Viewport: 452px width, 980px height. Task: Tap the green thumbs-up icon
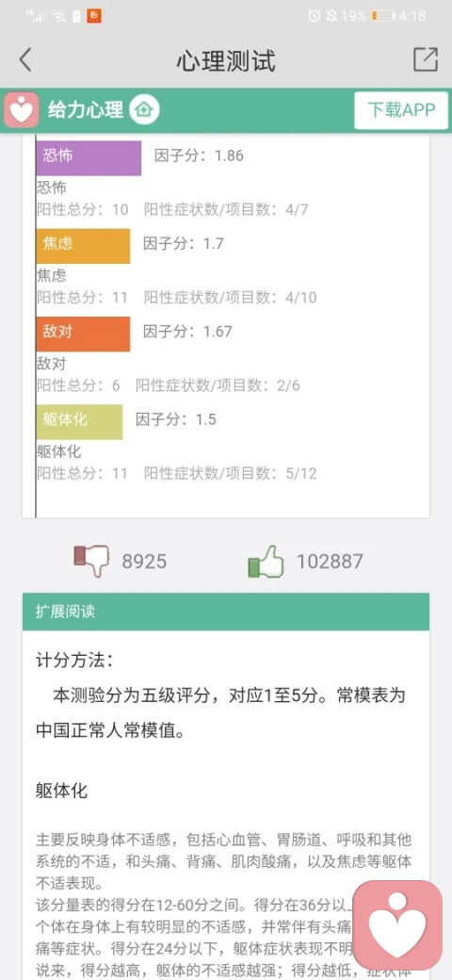[266, 561]
